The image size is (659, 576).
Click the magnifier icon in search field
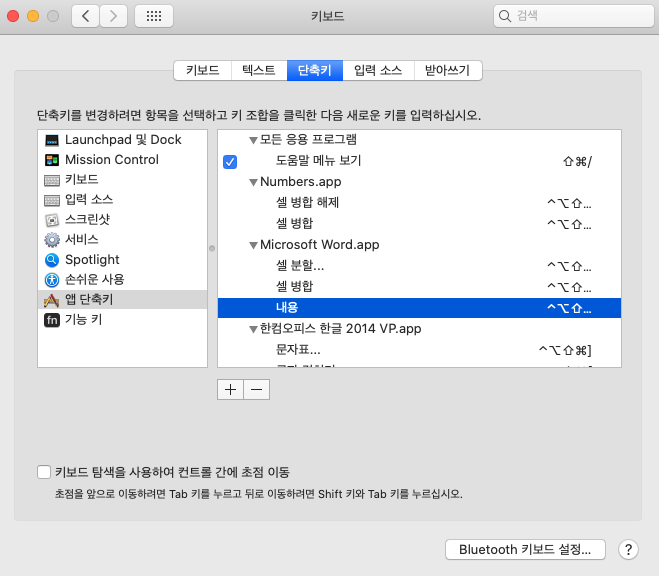click(x=504, y=16)
